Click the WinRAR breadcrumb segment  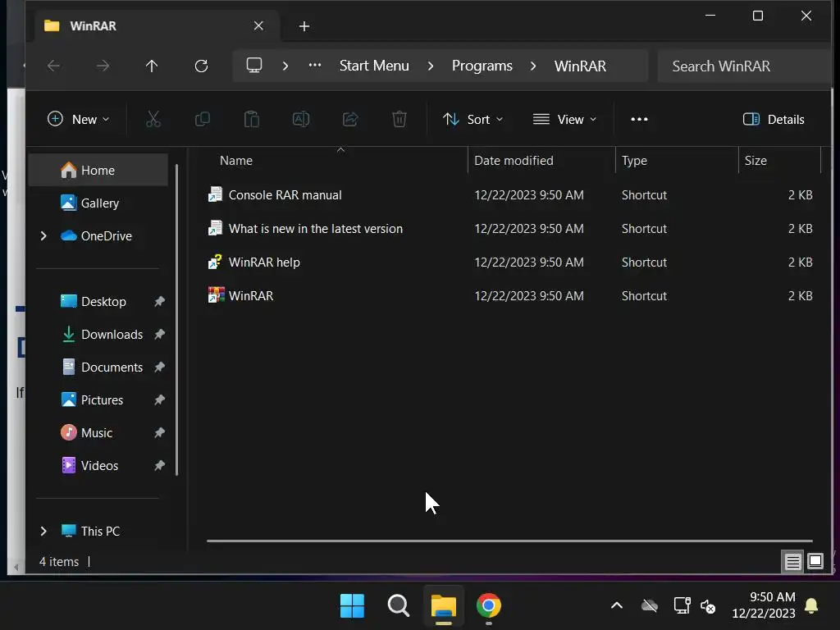point(580,66)
